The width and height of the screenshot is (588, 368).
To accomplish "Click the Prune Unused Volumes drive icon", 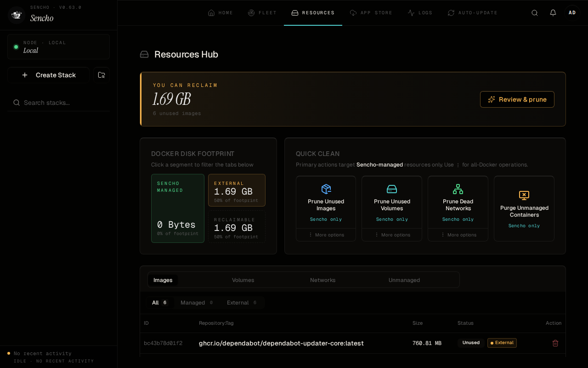I will click(x=392, y=189).
